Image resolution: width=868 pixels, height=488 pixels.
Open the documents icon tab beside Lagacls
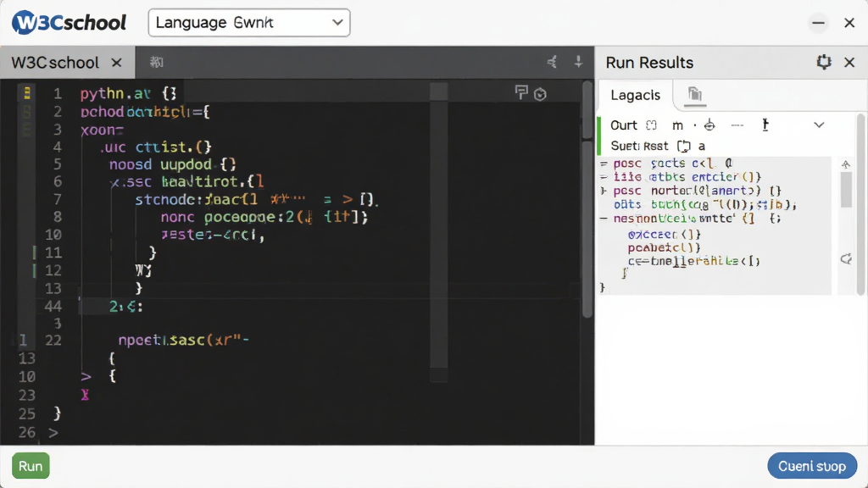click(x=695, y=95)
